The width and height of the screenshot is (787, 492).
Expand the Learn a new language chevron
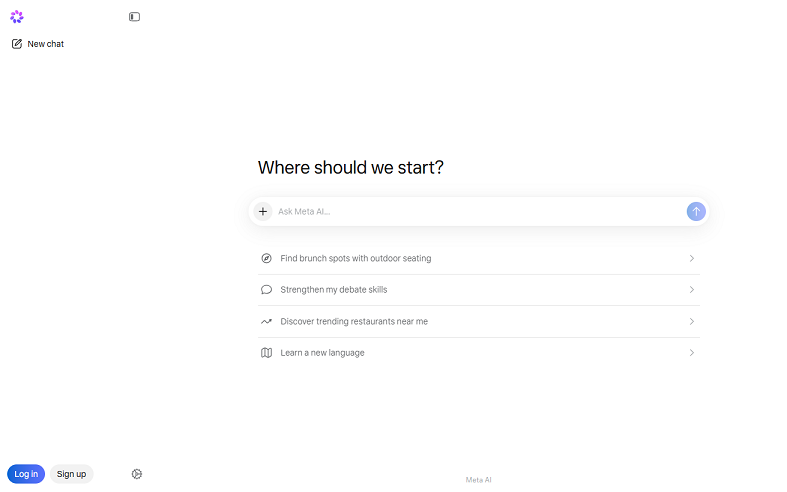pos(692,353)
